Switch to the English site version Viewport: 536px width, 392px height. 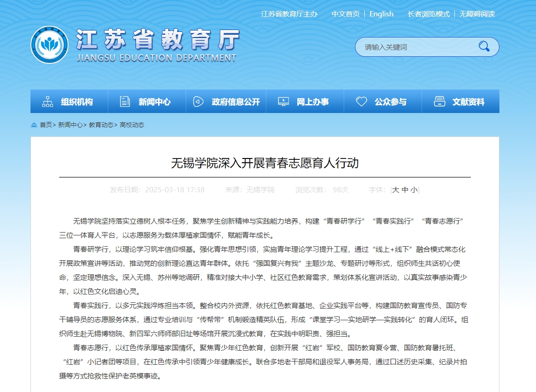[381, 14]
